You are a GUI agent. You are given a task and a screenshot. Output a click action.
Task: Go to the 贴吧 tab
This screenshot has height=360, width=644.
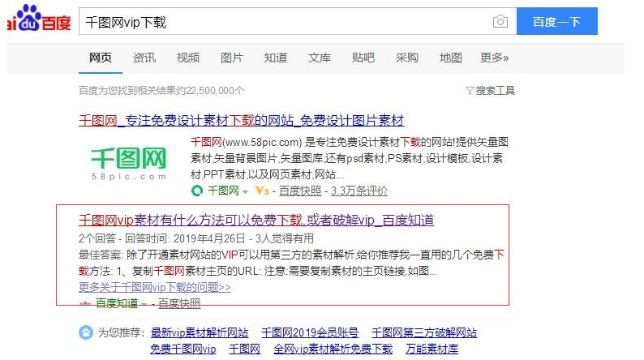tap(363, 58)
